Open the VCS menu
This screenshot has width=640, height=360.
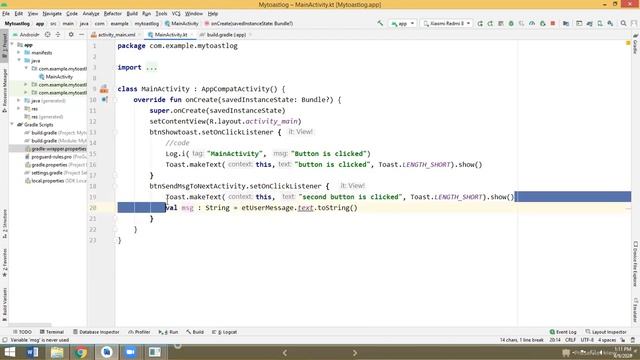[176, 13]
